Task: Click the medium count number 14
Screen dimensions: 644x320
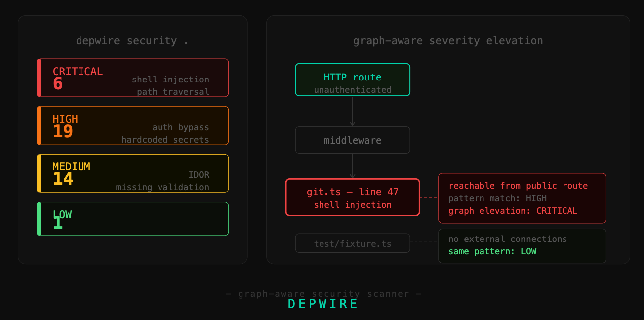Action: pos(63,179)
